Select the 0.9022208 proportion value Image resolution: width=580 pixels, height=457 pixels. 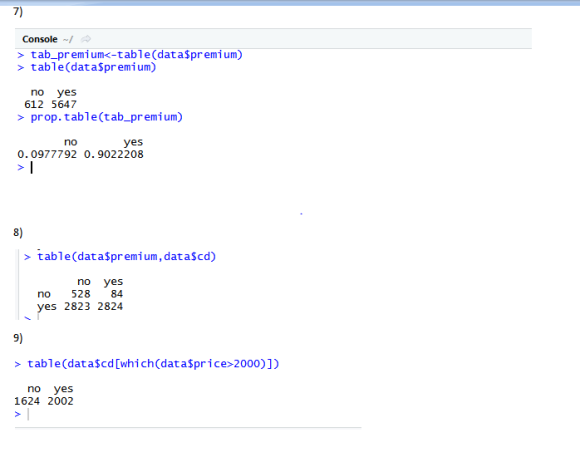(x=114, y=154)
